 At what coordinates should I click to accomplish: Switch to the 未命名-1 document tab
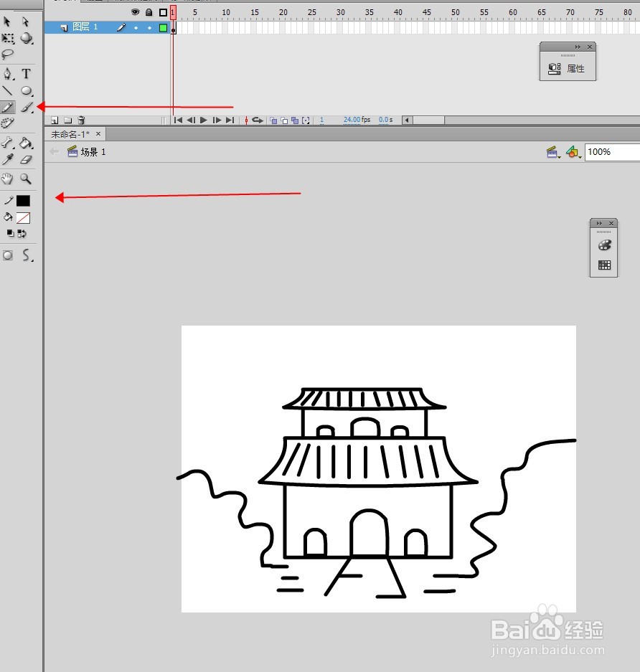(72, 133)
